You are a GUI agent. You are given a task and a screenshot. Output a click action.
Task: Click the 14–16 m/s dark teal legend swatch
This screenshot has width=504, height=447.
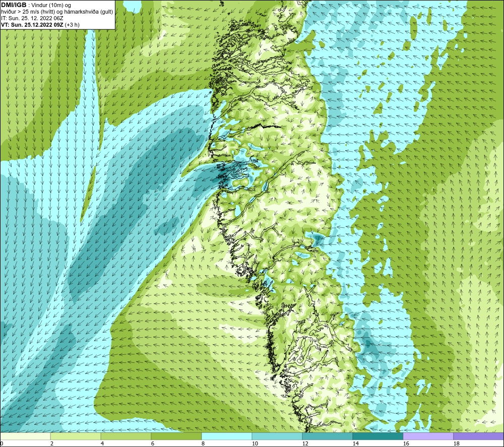[x=377, y=436]
